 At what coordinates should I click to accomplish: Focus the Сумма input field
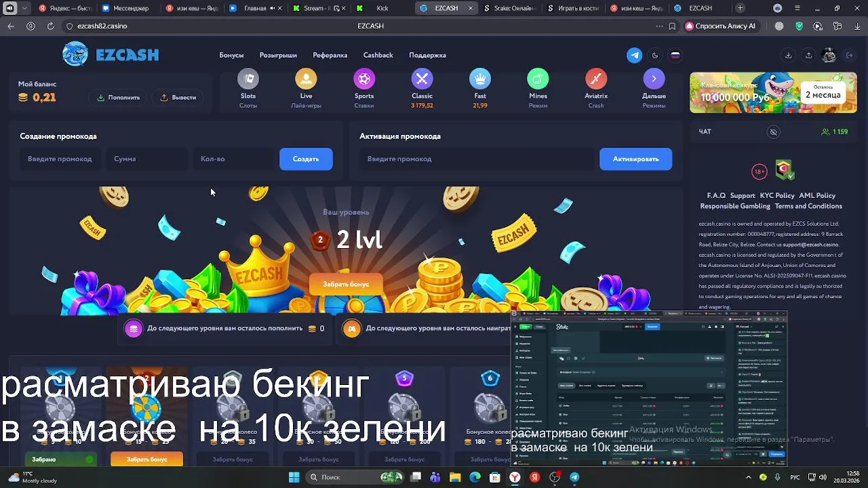[146, 159]
